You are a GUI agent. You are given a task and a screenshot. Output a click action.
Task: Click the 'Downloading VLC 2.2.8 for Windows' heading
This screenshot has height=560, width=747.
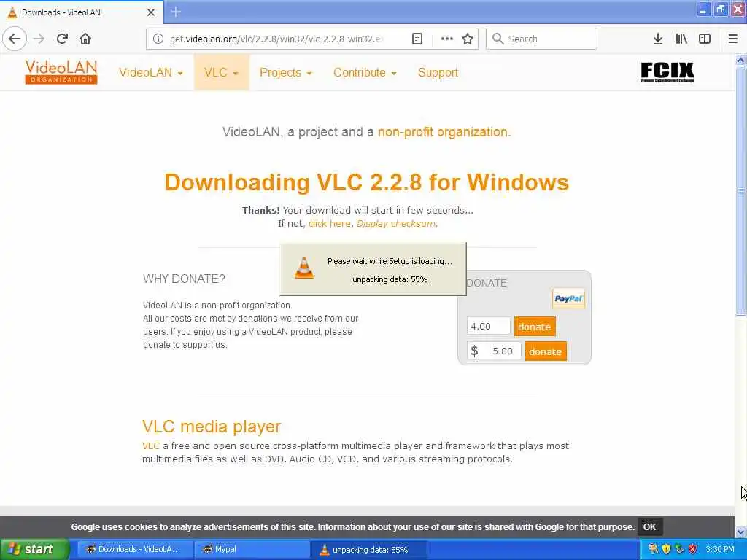pyautogui.click(x=367, y=182)
